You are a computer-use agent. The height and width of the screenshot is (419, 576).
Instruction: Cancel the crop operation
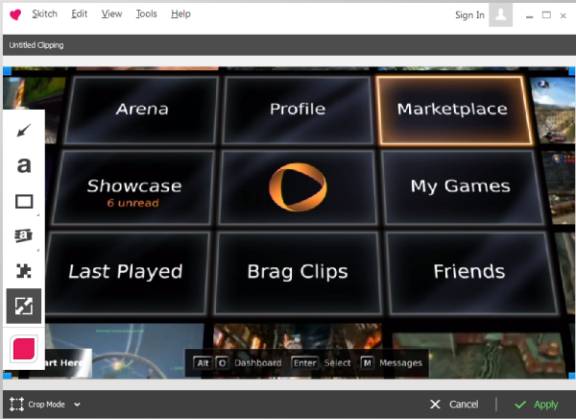click(454, 405)
